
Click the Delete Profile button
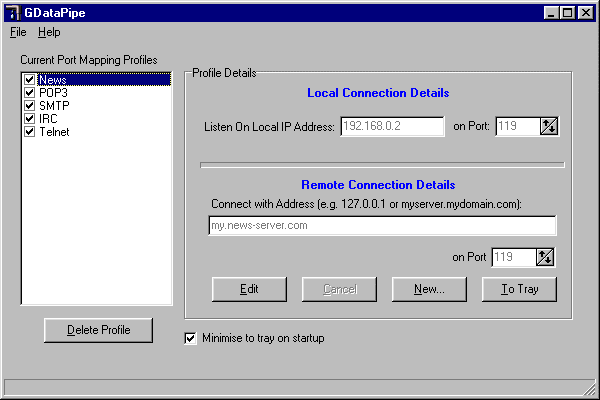click(98, 330)
